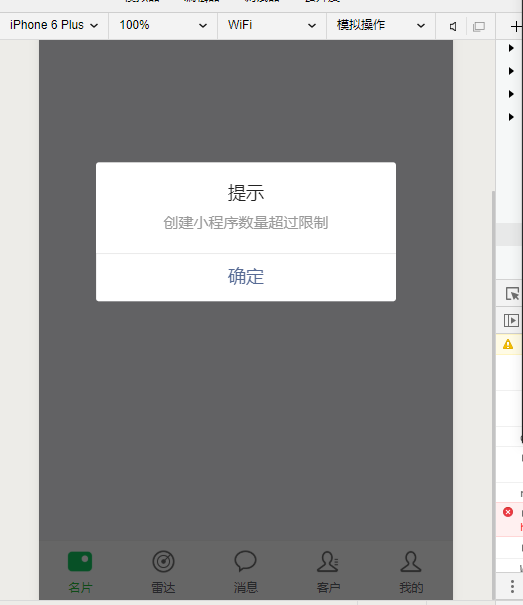This screenshot has width=523, height=605.
Task: Open the 模拟操作 dropdown
Action: coord(381,25)
